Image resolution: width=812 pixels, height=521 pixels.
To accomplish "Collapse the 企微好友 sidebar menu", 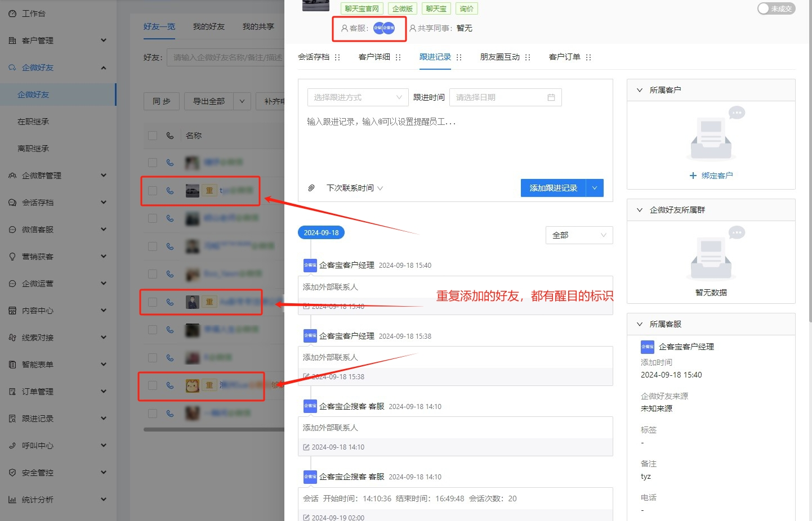I will [x=104, y=68].
